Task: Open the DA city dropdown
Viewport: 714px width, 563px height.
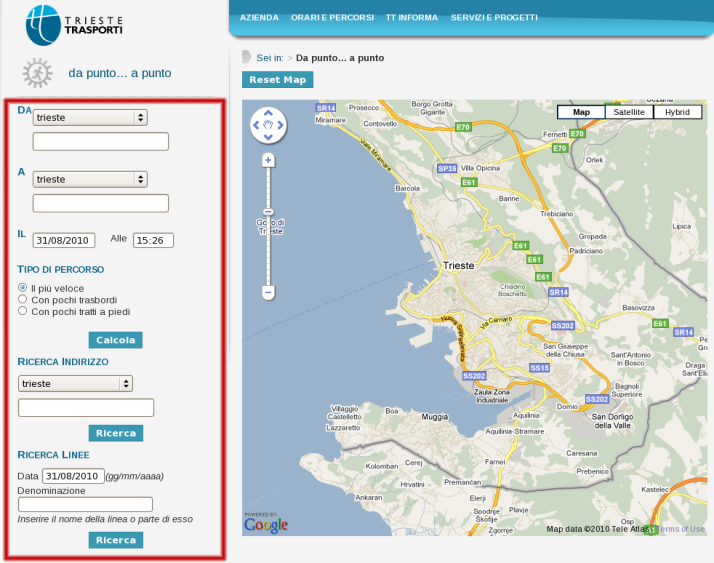Action: [90, 117]
